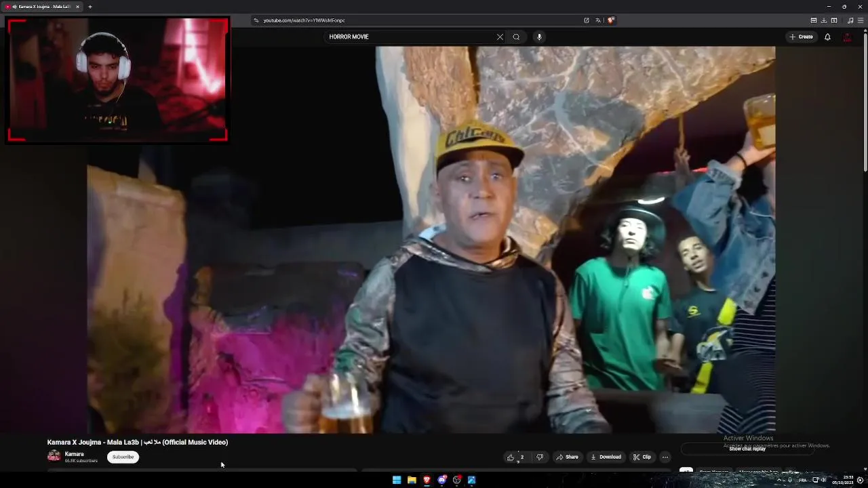Open Discord from the taskbar
The image size is (868, 488).
pos(442,480)
